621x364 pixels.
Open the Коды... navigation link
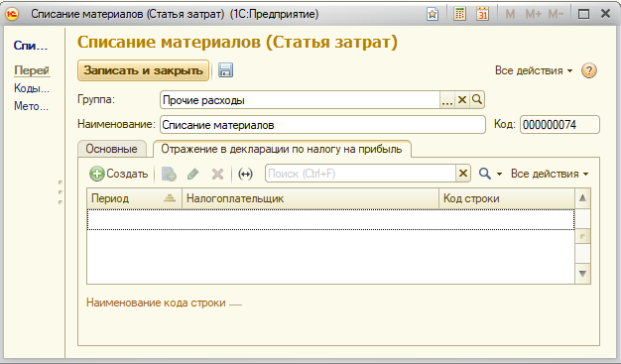pyautogui.click(x=32, y=88)
